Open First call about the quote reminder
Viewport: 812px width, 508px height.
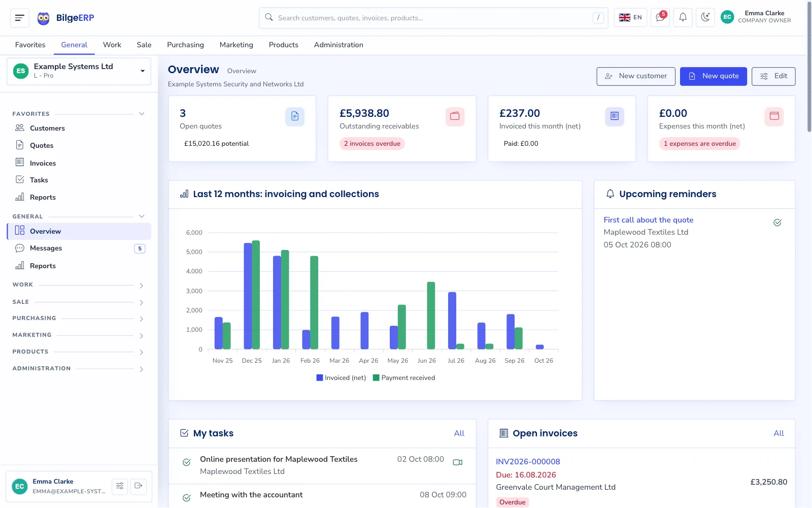tap(648, 220)
